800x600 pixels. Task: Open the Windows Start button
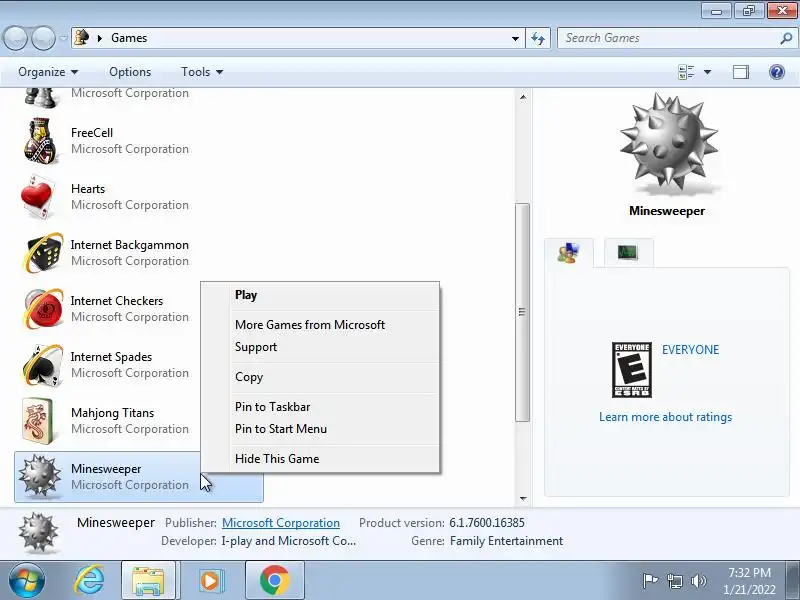[x=26, y=581]
